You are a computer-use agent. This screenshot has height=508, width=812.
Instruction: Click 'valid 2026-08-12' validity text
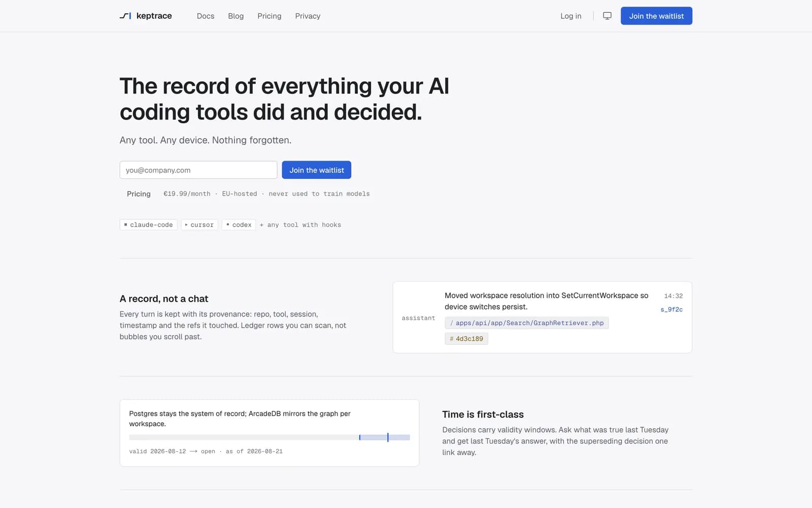click(157, 451)
